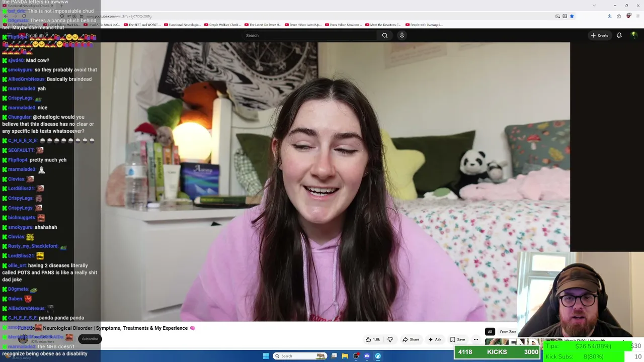
Task: Open the browser tab list chevron
Action: pos(594,6)
